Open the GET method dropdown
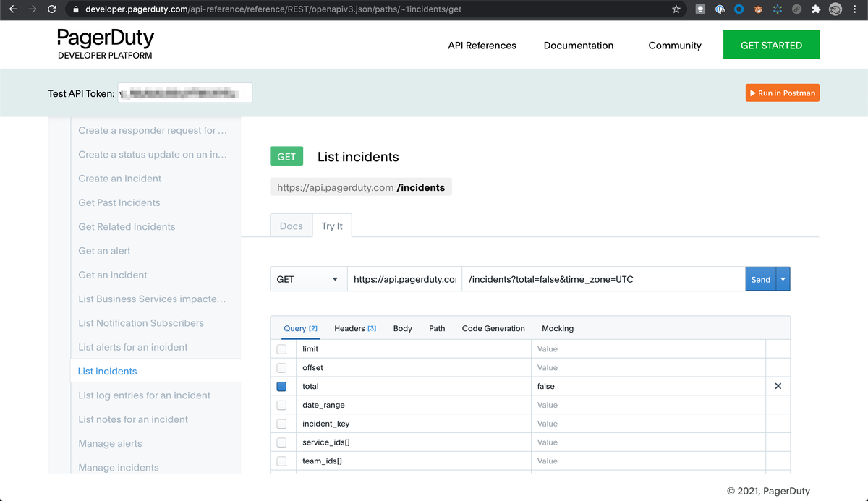Image resolution: width=868 pixels, height=501 pixels. click(308, 279)
